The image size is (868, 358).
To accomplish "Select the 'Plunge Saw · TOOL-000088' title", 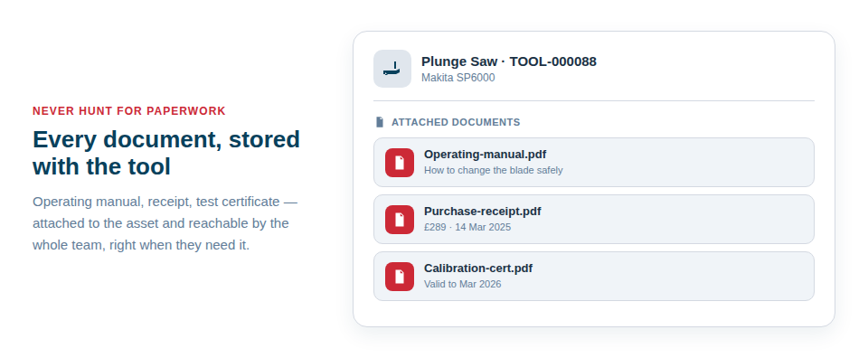I will tap(509, 61).
